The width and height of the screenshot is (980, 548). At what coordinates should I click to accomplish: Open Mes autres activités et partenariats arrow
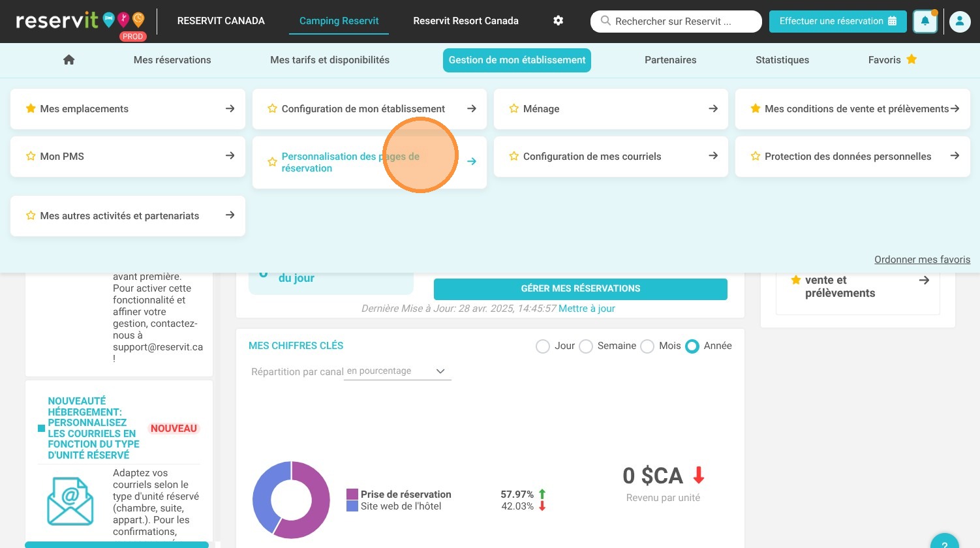click(x=230, y=215)
